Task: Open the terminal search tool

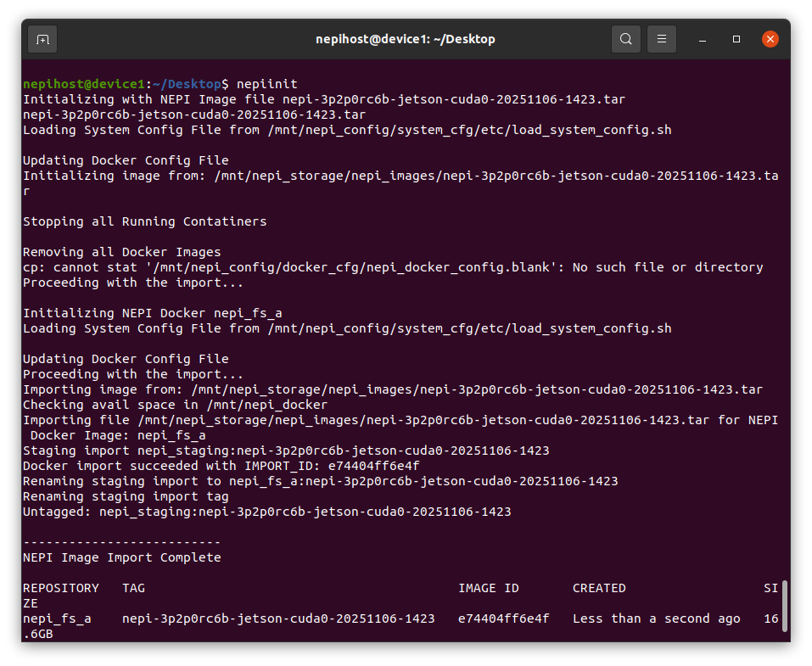Action: (x=626, y=38)
